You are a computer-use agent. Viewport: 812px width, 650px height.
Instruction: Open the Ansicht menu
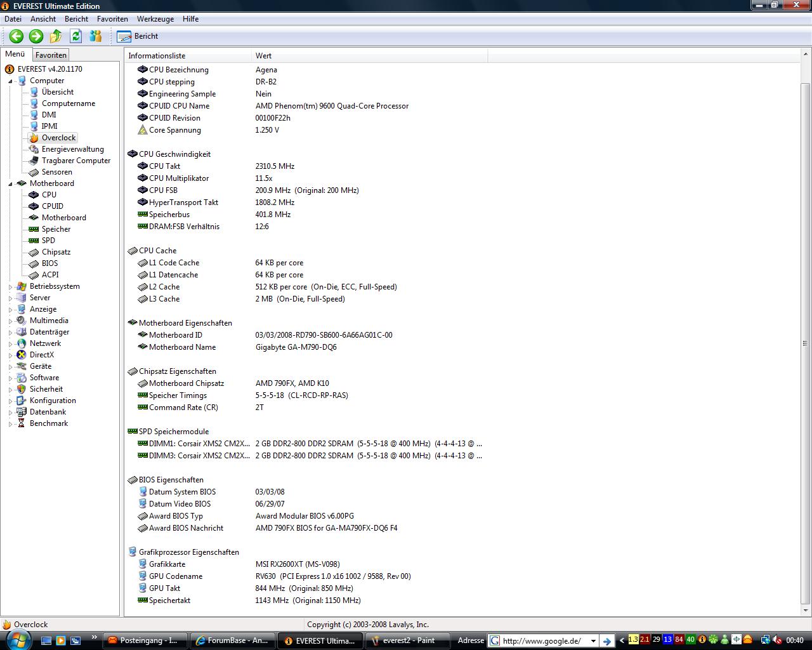(43, 19)
